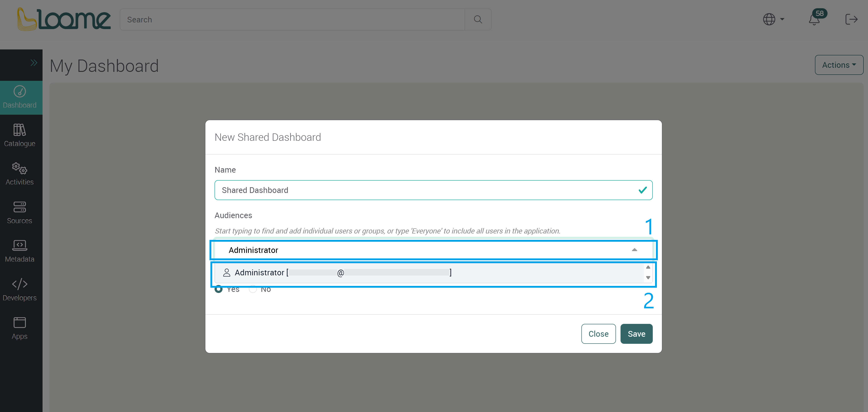Open the Actions dropdown
The image size is (868, 412).
[839, 65]
